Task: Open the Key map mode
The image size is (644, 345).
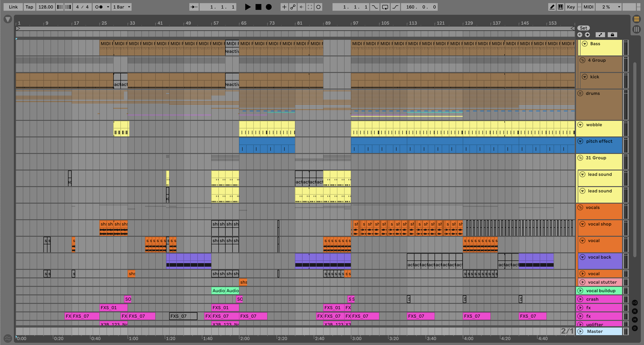Action: (x=571, y=7)
